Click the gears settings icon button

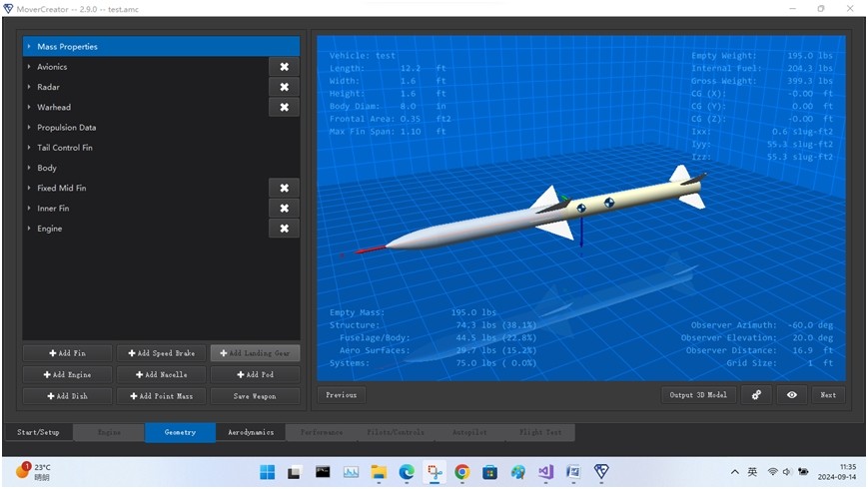(756, 395)
